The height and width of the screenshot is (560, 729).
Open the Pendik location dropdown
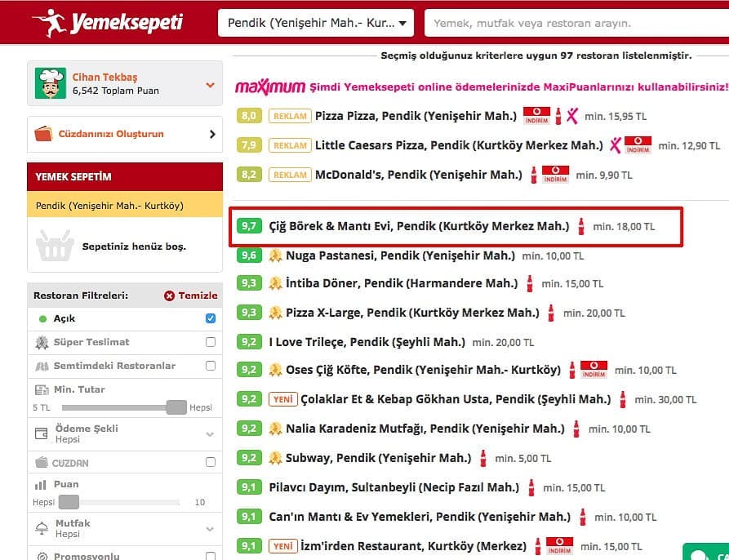tap(316, 23)
